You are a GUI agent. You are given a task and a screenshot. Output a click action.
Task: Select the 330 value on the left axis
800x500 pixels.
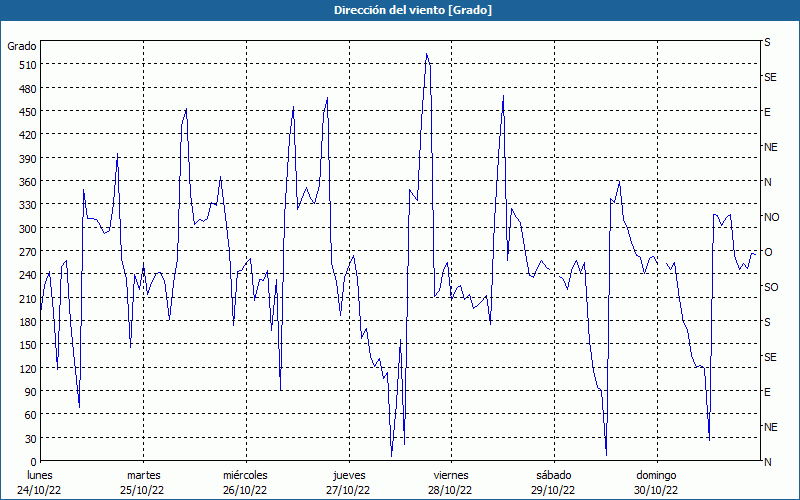click(x=27, y=205)
